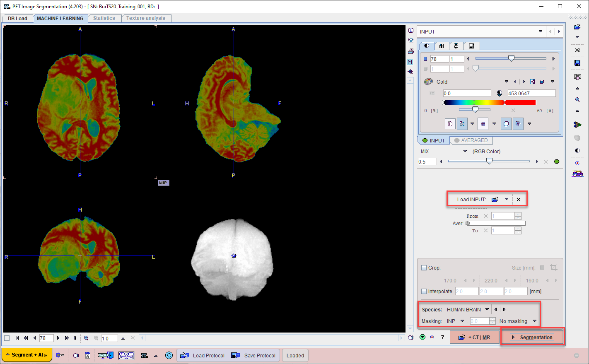Click the copyright C icon in bottom toolbar
The image size is (589, 364).
coord(169,355)
